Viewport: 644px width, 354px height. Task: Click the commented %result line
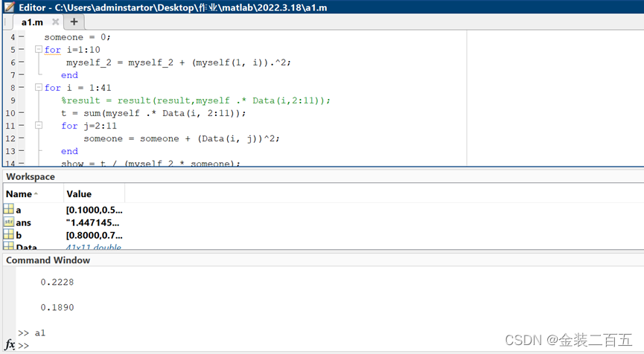click(x=196, y=100)
